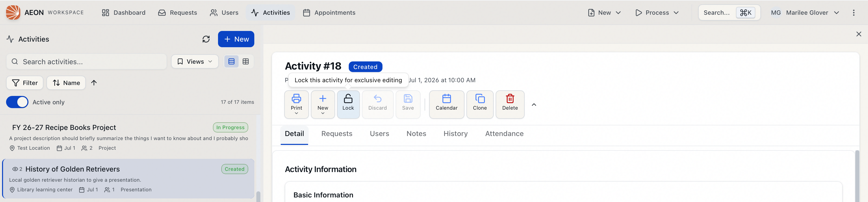The height and width of the screenshot is (202, 868).
Task: Toggle the Active only switch
Action: (17, 102)
